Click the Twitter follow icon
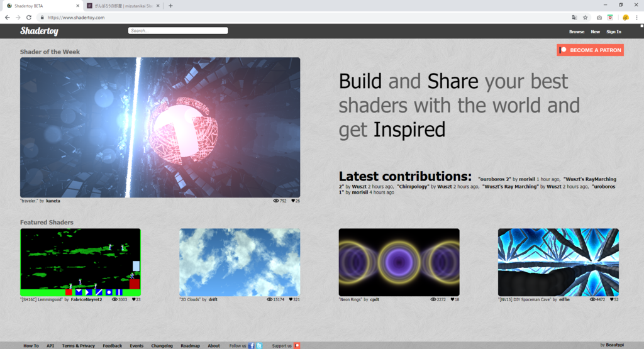The image size is (644, 349). (259, 346)
